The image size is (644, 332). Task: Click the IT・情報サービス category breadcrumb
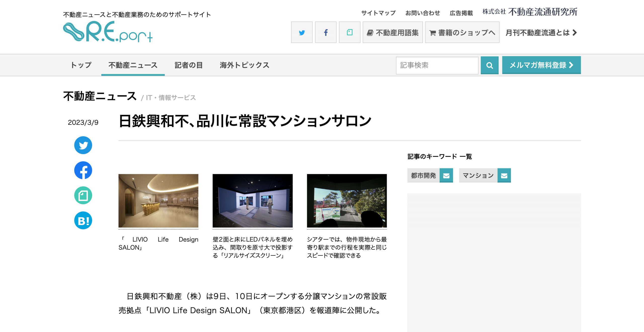171,98
